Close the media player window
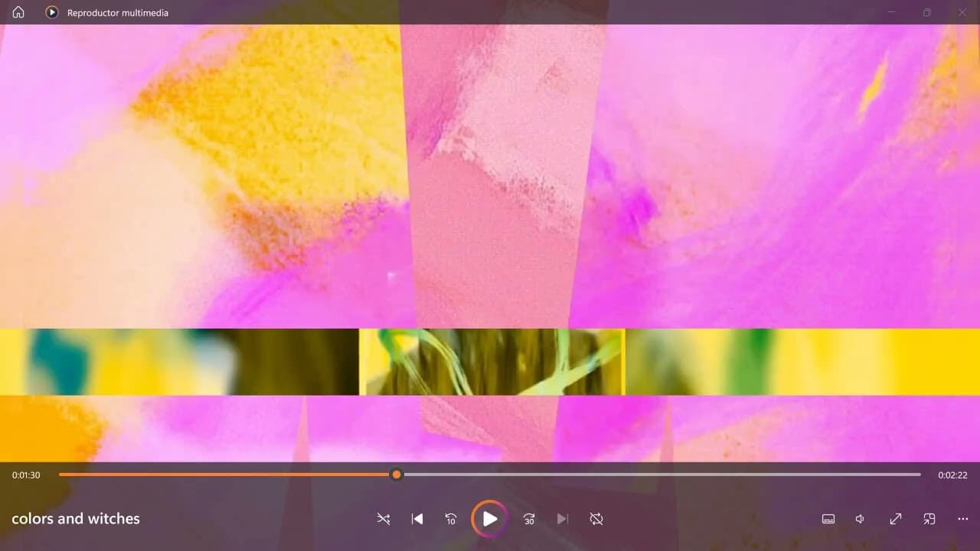 coord(962,12)
